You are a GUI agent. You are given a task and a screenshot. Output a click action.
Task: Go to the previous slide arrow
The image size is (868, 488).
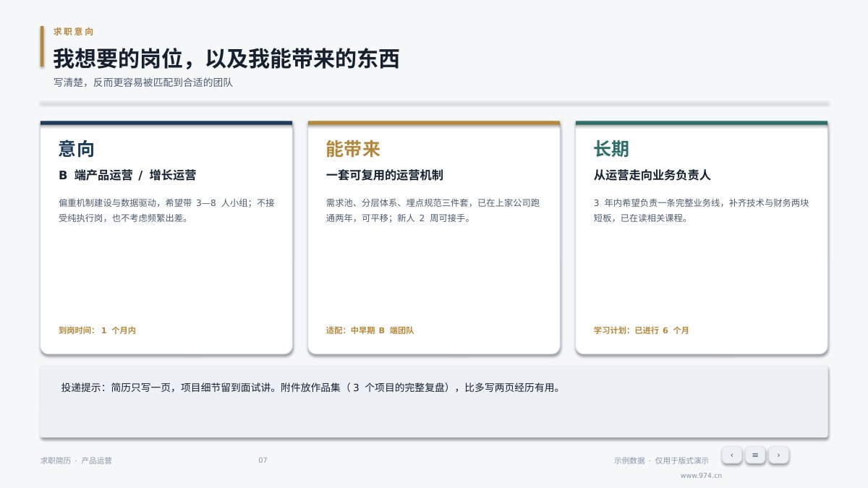click(731, 455)
